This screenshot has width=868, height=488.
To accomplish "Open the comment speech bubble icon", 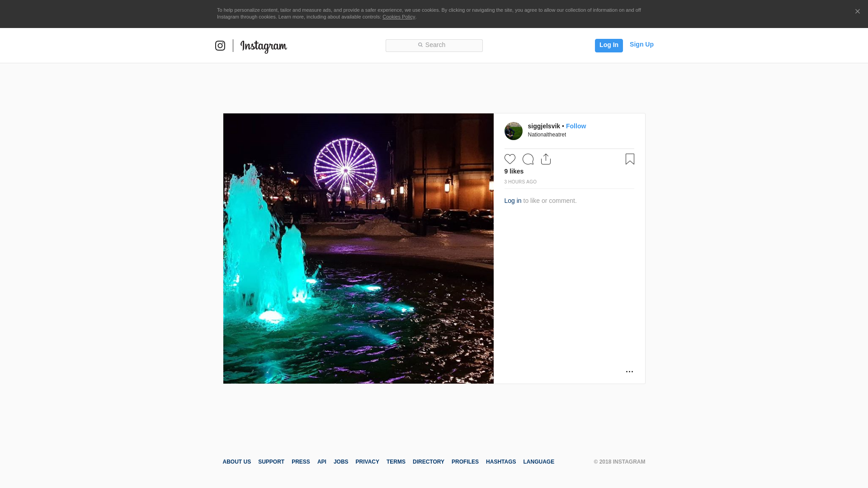I will [528, 159].
